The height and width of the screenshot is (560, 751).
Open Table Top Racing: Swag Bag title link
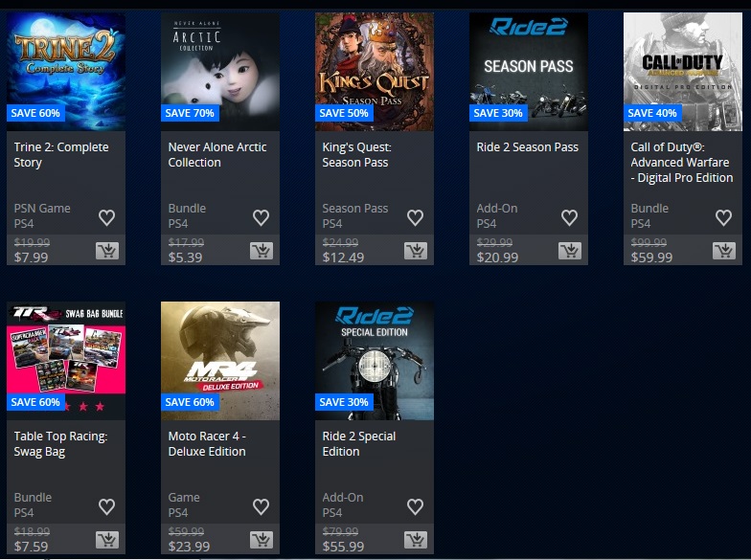(x=61, y=444)
